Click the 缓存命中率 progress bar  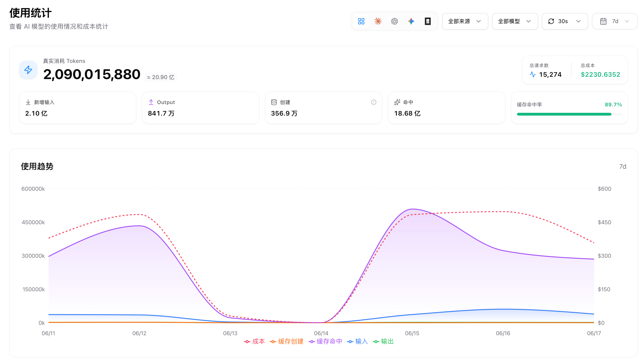tap(569, 114)
